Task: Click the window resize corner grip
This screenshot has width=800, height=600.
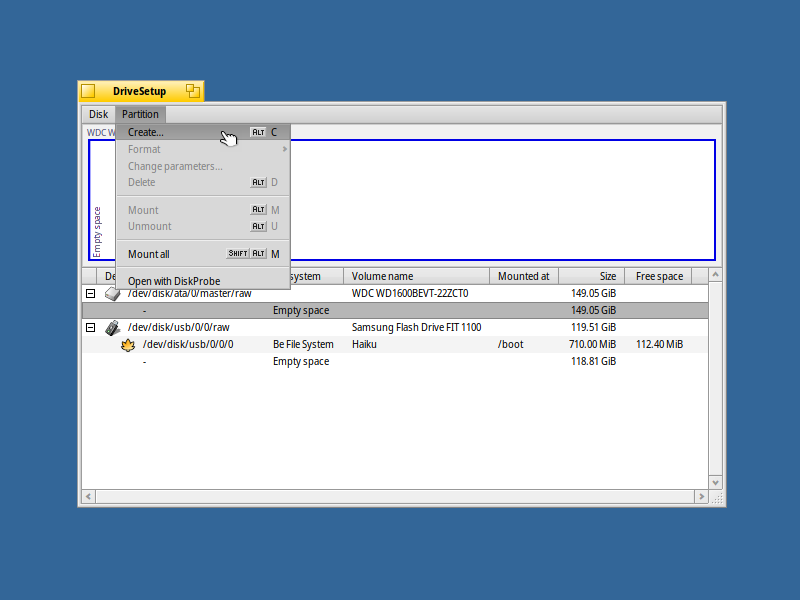Action: coord(716,497)
